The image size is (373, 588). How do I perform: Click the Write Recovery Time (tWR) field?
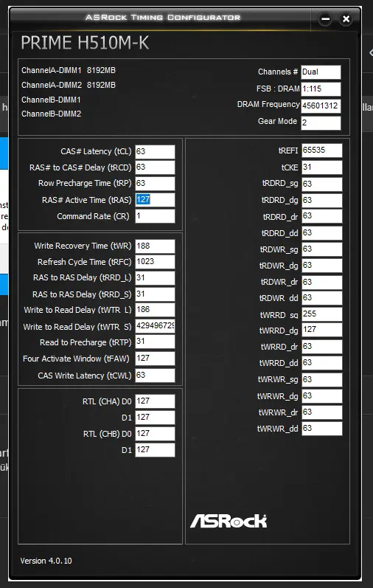[x=155, y=246]
